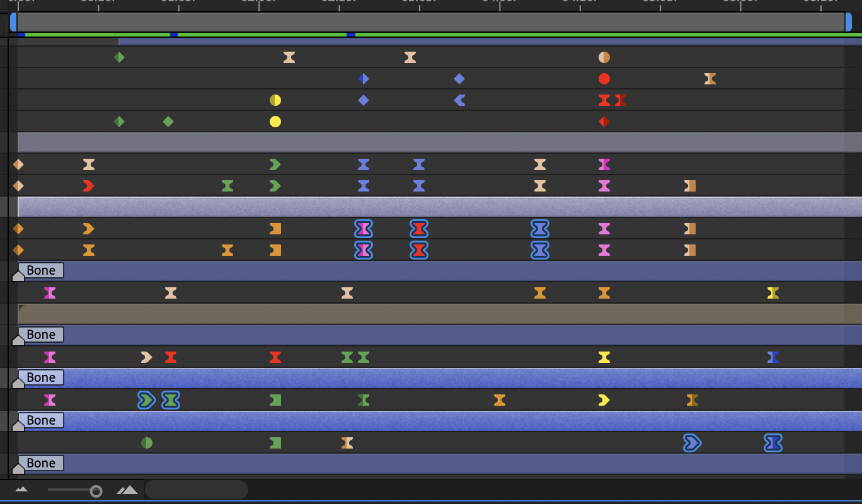This screenshot has height=504, width=862.
Task: Click the highlighted green hourglass keyframe
Action: 171,400
